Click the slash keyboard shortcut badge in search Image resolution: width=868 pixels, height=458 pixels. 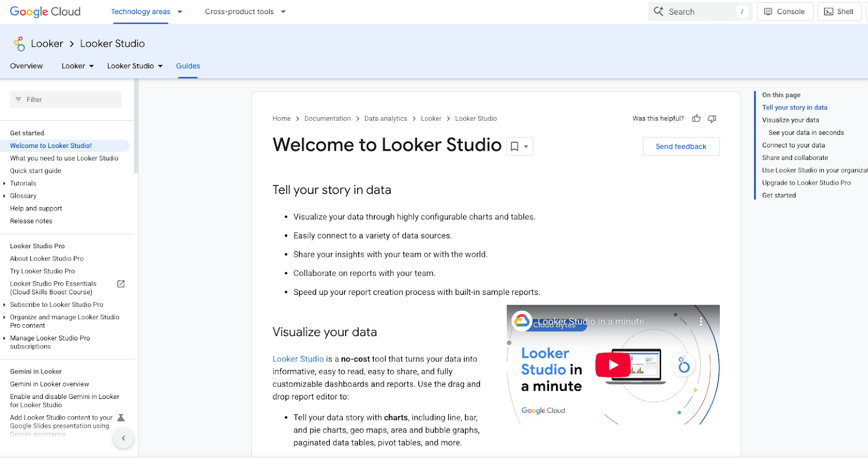click(742, 11)
